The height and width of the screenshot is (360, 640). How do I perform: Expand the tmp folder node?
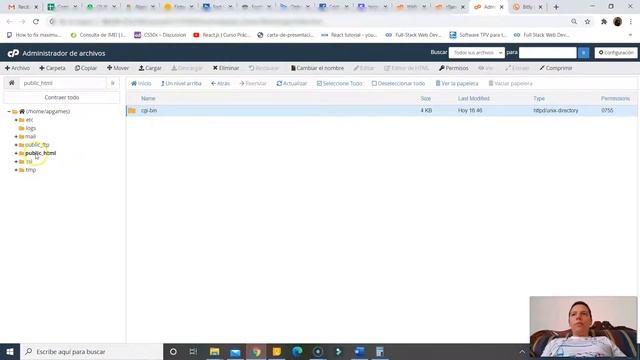coord(16,170)
